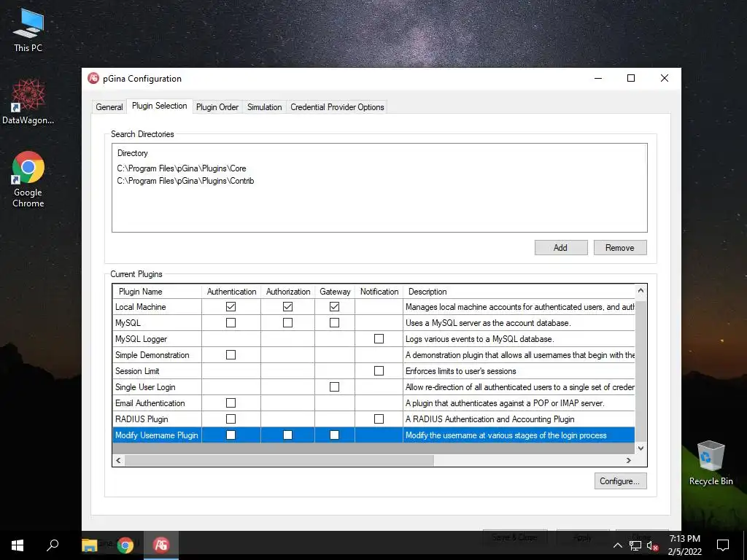Enable MySQL Authorization checkbox

(x=287, y=323)
